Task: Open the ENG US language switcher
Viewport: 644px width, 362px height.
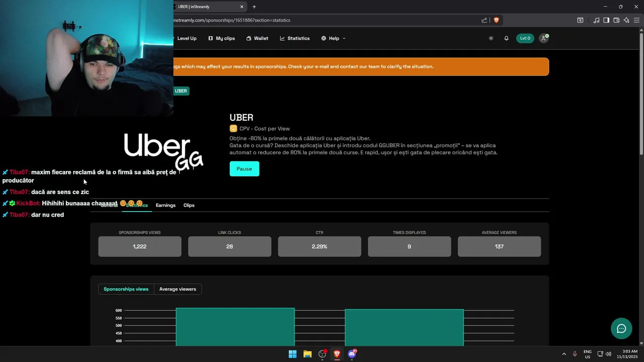Action: pos(588,354)
